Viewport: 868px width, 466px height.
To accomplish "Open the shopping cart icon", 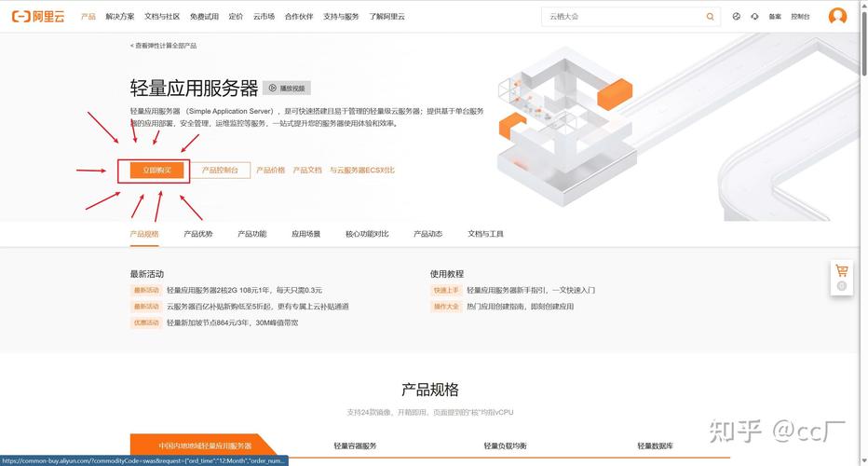I will tap(842, 271).
